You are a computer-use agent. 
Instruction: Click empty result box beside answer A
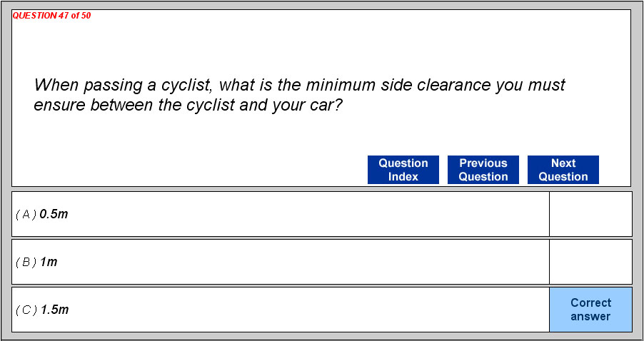[590, 214]
